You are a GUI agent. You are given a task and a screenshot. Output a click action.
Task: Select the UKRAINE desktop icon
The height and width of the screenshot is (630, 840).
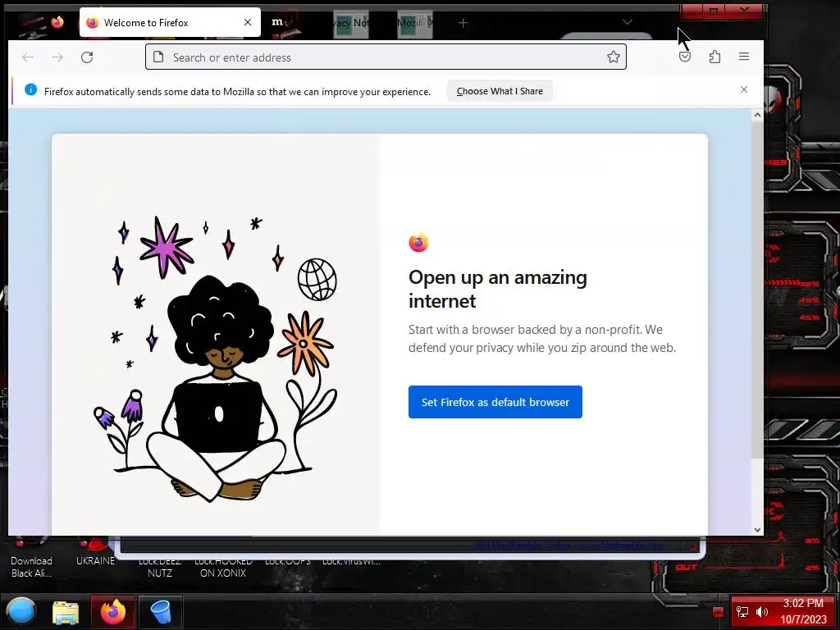coord(95,552)
